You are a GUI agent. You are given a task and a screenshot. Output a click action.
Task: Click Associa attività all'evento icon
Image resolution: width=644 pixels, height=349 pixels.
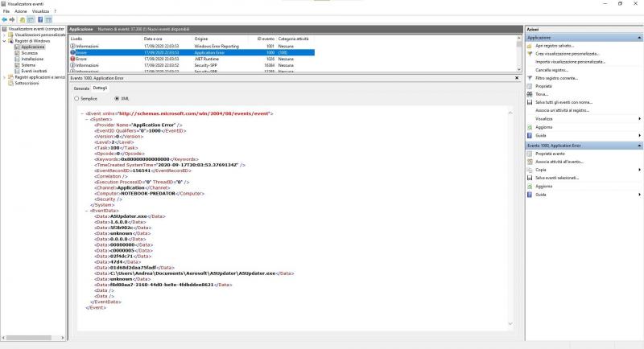pos(530,162)
